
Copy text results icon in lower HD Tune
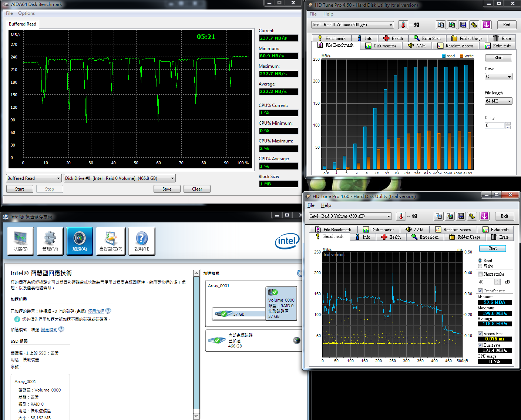click(438, 216)
